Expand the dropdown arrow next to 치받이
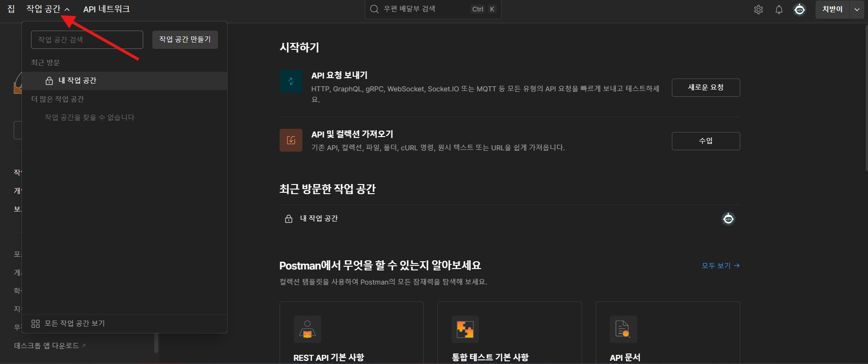The image size is (868, 364). [x=857, y=10]
